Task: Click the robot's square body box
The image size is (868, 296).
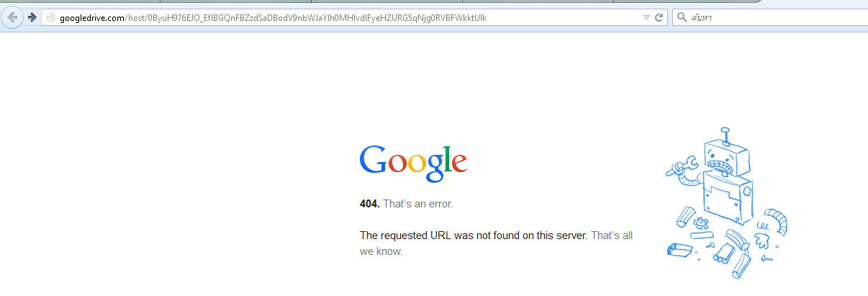Action: pos(726,194)
